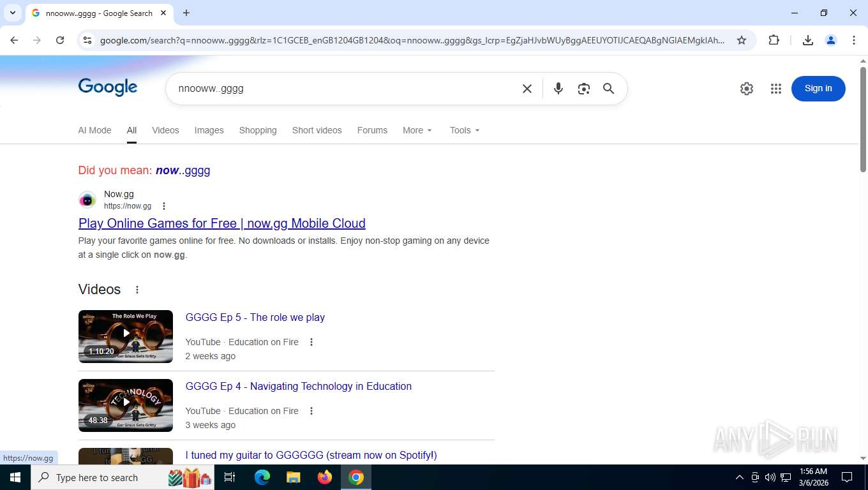Image resolution: width=868 pixels, height=490 pixels.
Task: Show hidden system tray icons
Action: point(740,477)
